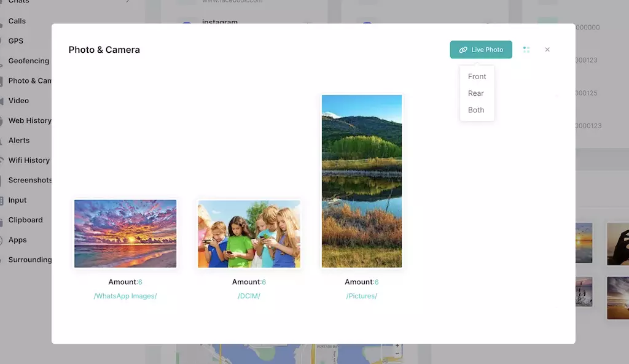This screenshot has height=364, width=629.
Task: Open Wifi History in the sidebar
Action: [x=29, y=160]
